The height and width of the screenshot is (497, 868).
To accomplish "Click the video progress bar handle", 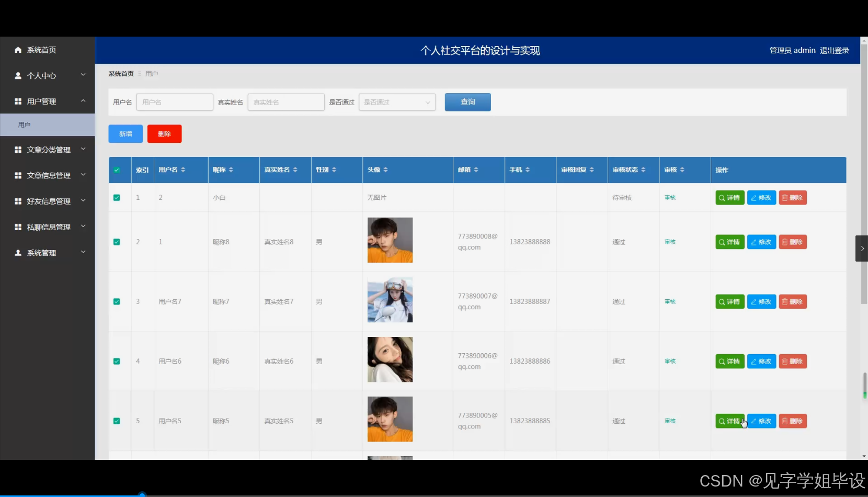I will coord(142,494).
